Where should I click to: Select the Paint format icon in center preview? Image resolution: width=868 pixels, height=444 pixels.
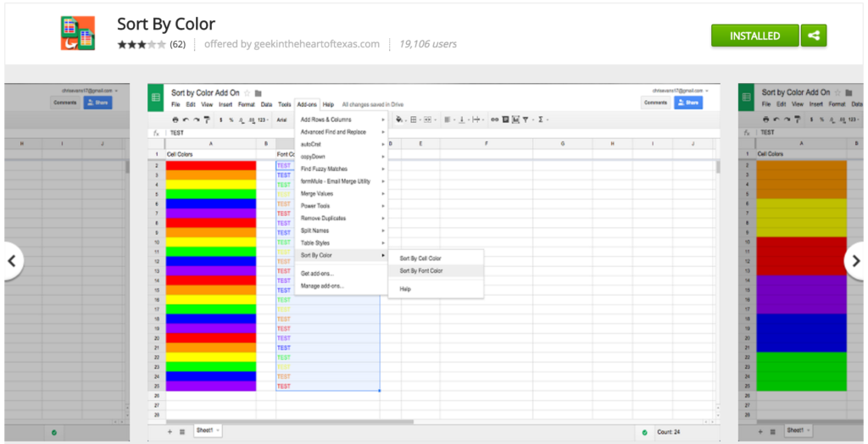click(207, 119)
